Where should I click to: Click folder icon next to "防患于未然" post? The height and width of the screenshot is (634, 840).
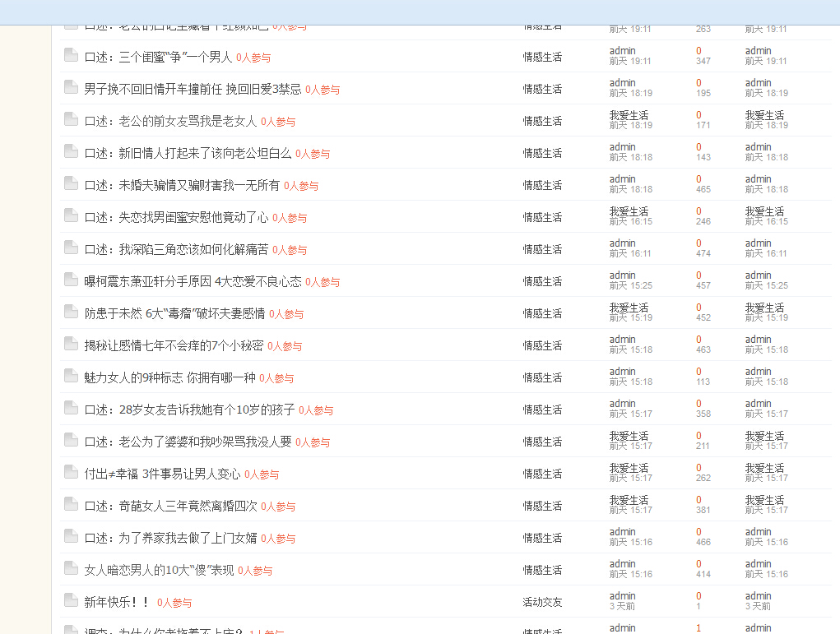[70, 312]
